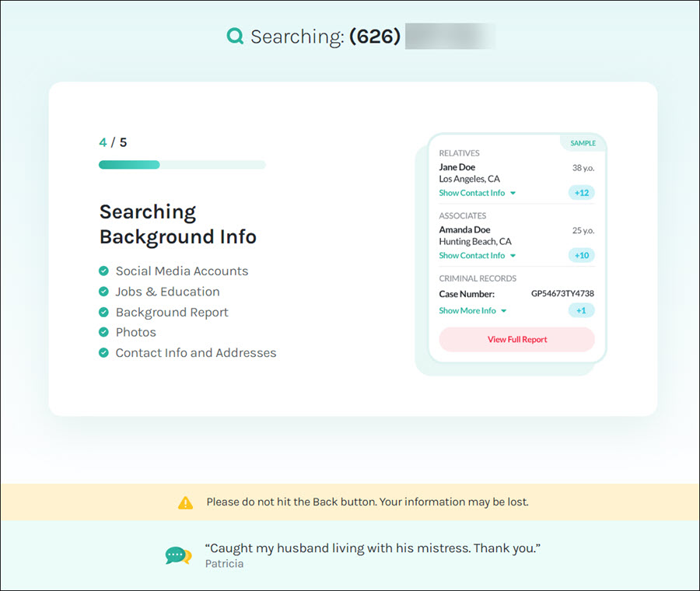This screenshot has width=700, height=591.
Task: Click the search progress bar
Action: (182, 165)
